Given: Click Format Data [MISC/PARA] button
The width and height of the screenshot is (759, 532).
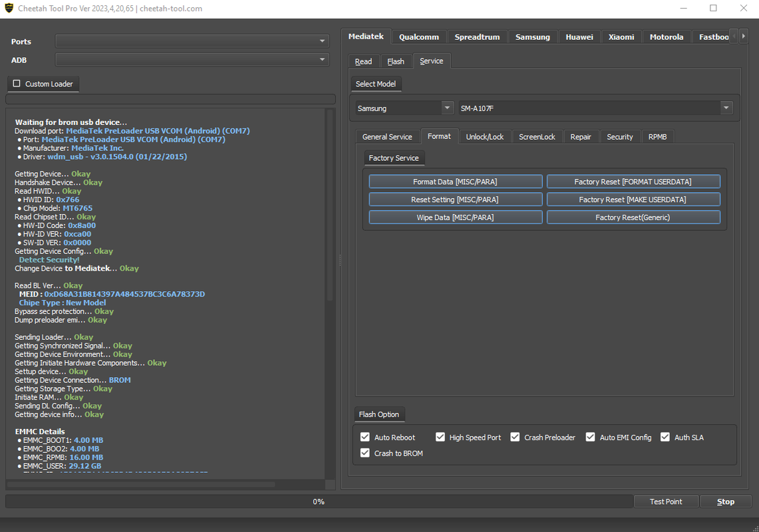Looking at the screenshot, I should (456, 182).
